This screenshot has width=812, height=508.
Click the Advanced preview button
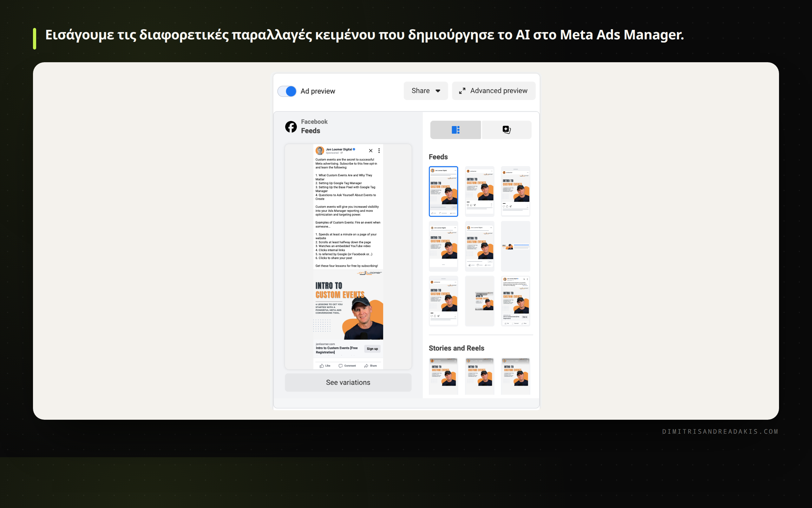(494, 91)
